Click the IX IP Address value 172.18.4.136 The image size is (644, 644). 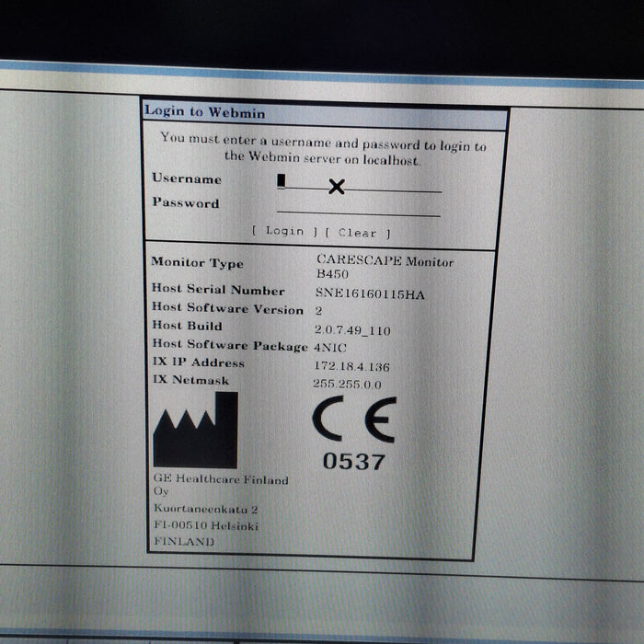(x=351, y=366)
